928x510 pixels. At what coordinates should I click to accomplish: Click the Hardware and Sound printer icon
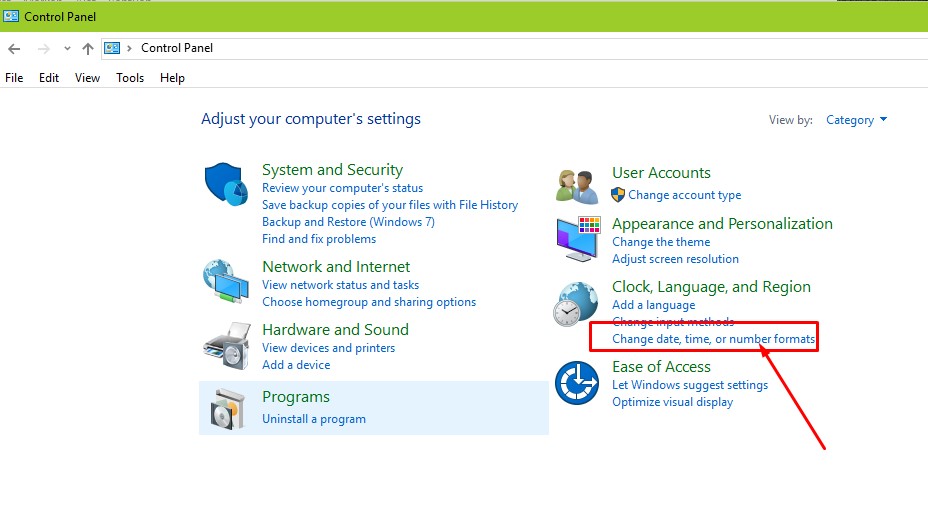point(227,346)
